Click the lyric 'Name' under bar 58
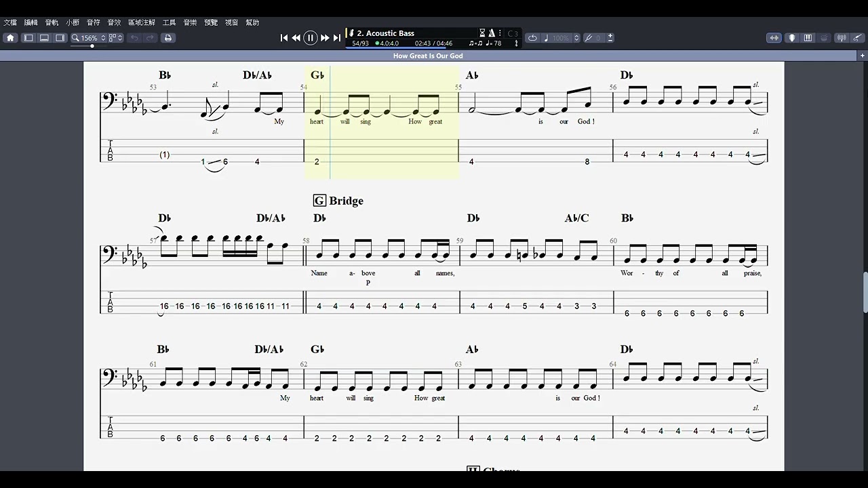Viewport: 868px width, 488px height. [x=319, y=273]
